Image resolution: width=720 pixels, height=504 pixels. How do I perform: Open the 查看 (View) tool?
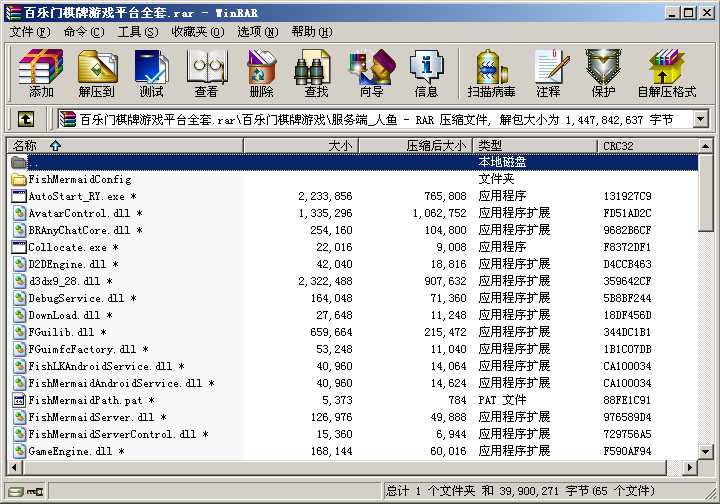pos(207,73)
